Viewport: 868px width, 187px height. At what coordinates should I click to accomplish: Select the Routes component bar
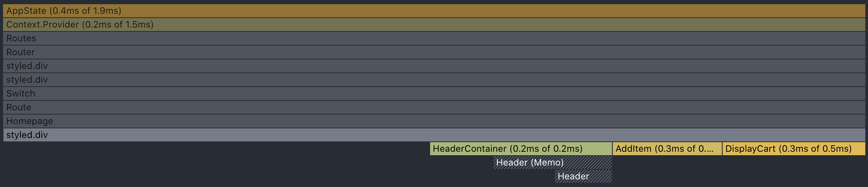(x=434, y=38)
